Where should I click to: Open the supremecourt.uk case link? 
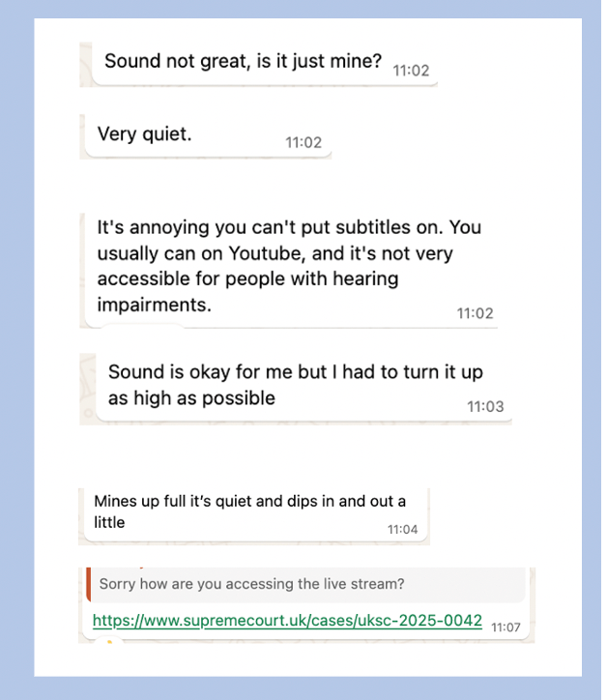tap(287, 621)
